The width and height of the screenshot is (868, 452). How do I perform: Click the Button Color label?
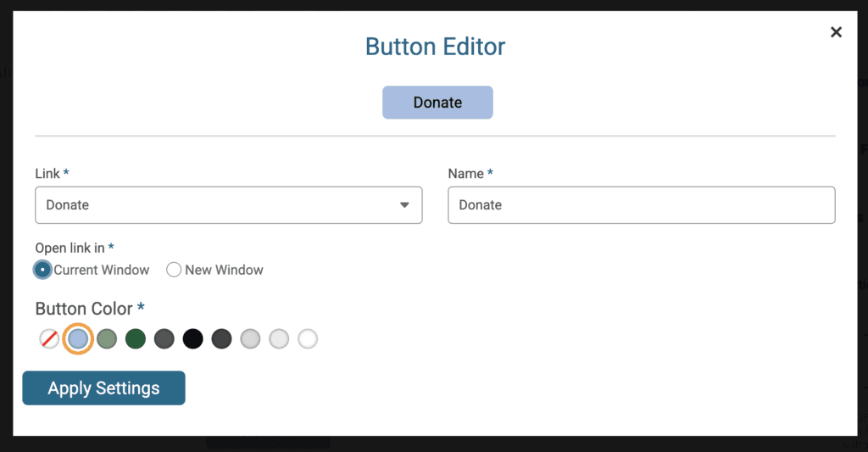pyautogui.click(x=84, y=309)
